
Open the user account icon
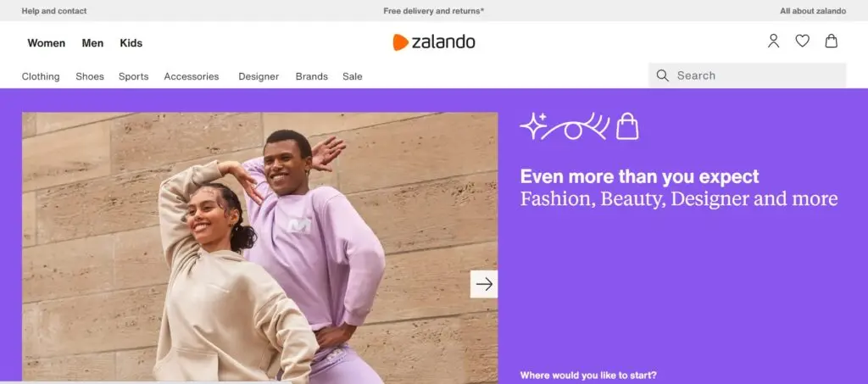(773, 41)
